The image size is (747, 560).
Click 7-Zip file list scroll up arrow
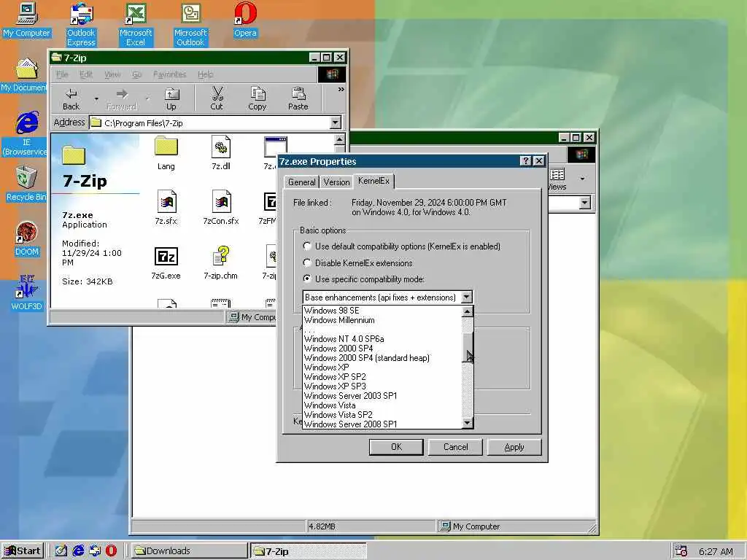(339, 139)
